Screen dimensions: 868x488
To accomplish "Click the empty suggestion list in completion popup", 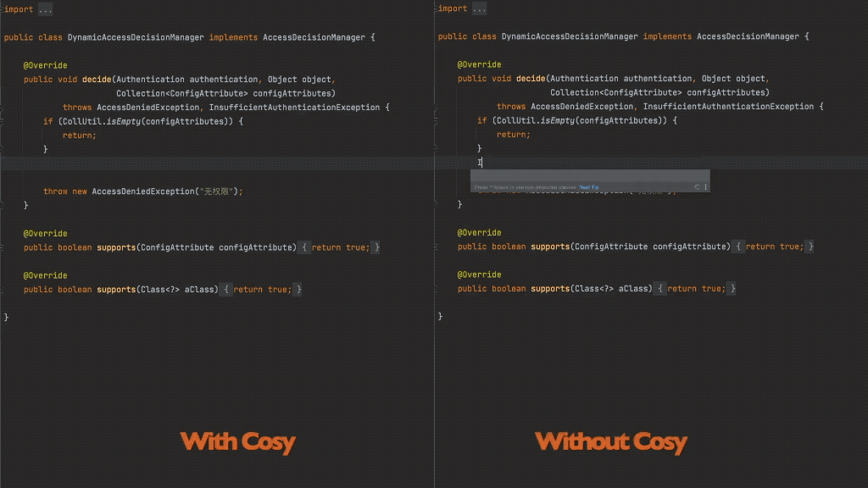I will click(x=590, y=176).
